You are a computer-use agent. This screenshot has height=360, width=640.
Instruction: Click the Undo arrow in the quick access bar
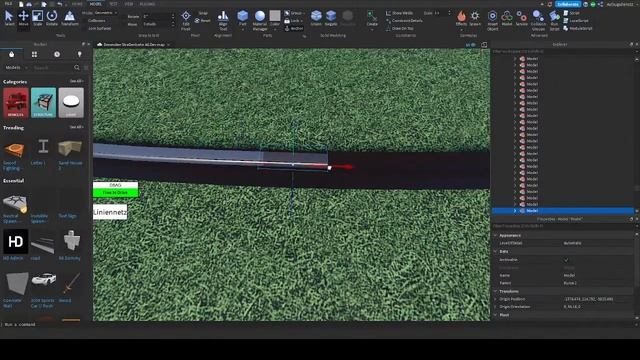tap(60, 4)
